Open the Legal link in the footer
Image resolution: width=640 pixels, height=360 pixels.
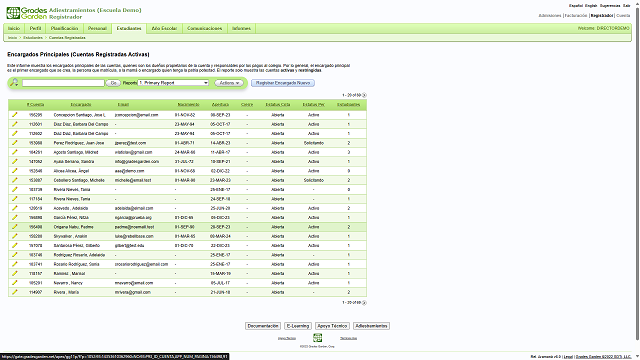[x=568, y=357]
